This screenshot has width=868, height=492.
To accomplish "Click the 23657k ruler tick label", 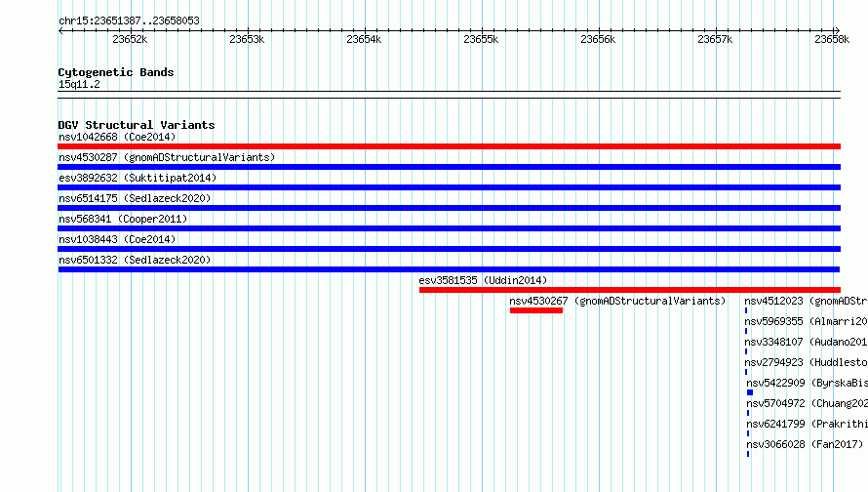I will 715,39.
